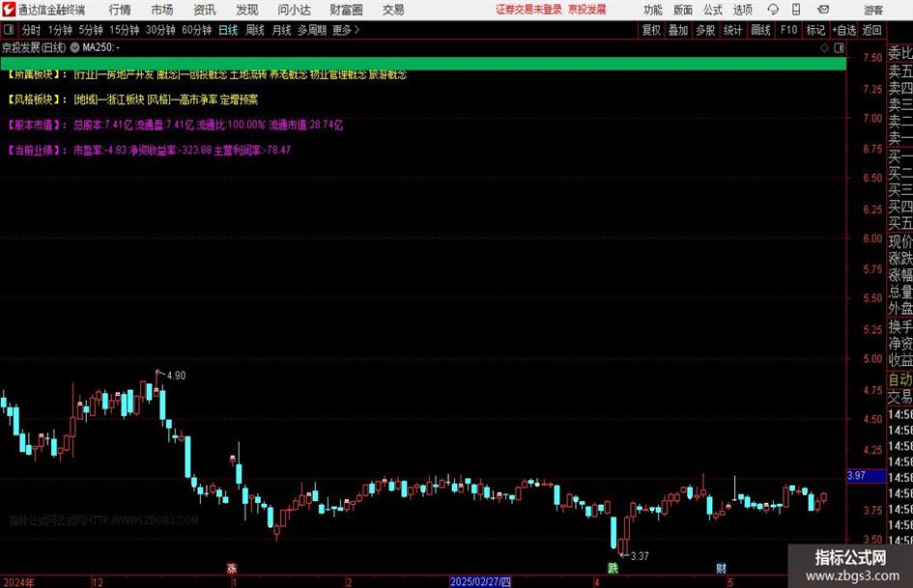Image resolution: width=913 pixels, height=588 pixels.
Task: Open the customer service headset icon
Action: pos(773,10)
